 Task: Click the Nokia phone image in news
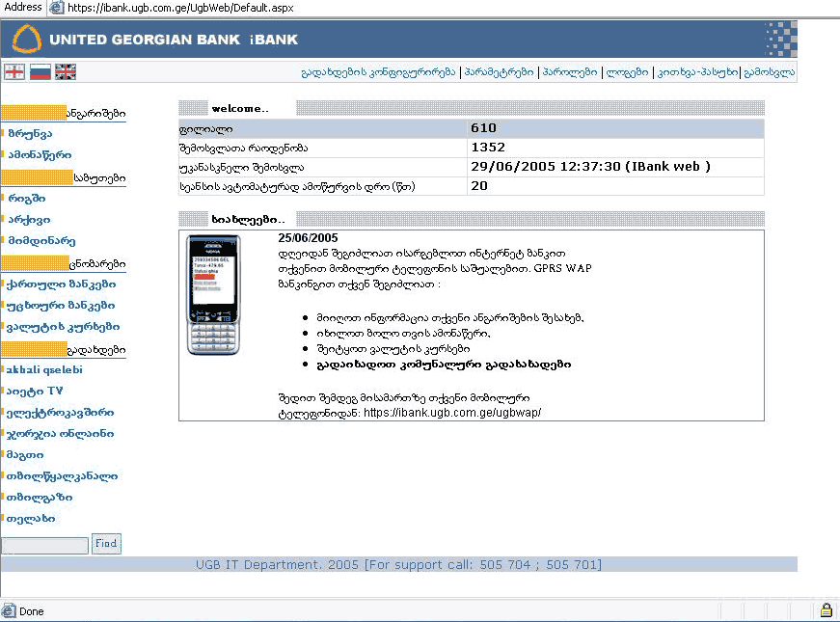coord(213,295)
